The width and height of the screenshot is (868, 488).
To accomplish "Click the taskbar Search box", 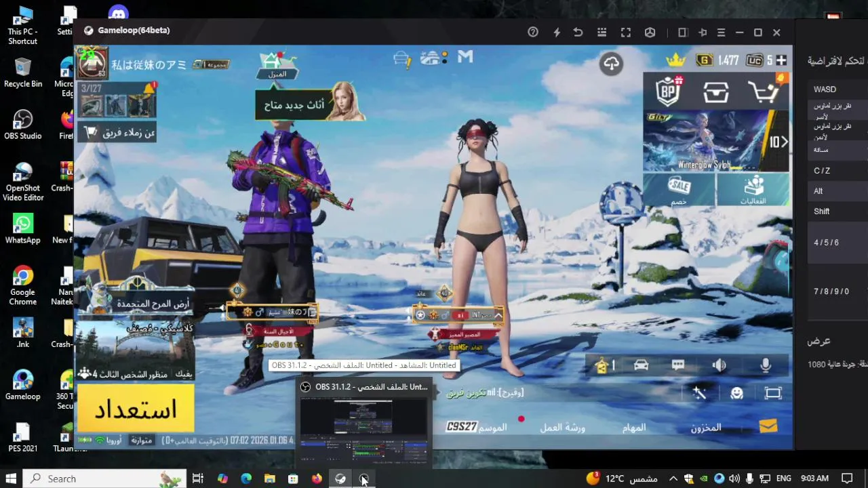I will pos(105,479).
